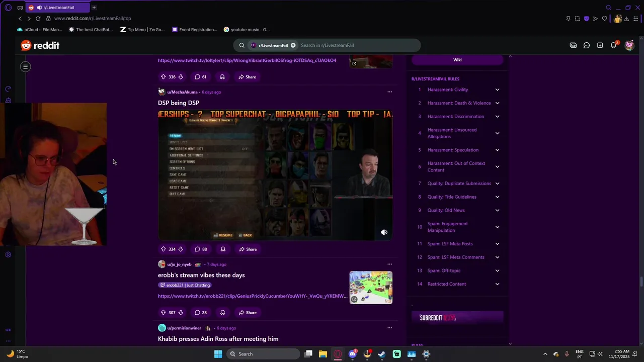Screen dimensions: 644x362
Task: Share the DSP being DSP post
Action: point(248,249)
